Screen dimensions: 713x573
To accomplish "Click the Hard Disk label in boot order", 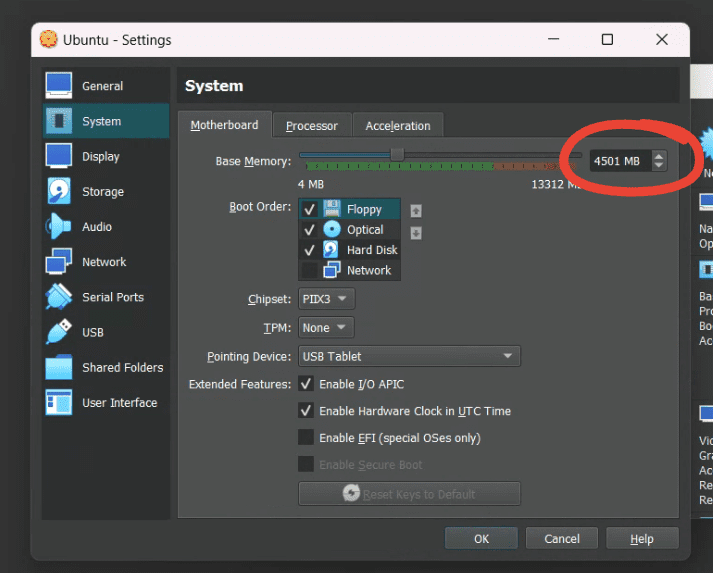I will [x=372, y=250].
